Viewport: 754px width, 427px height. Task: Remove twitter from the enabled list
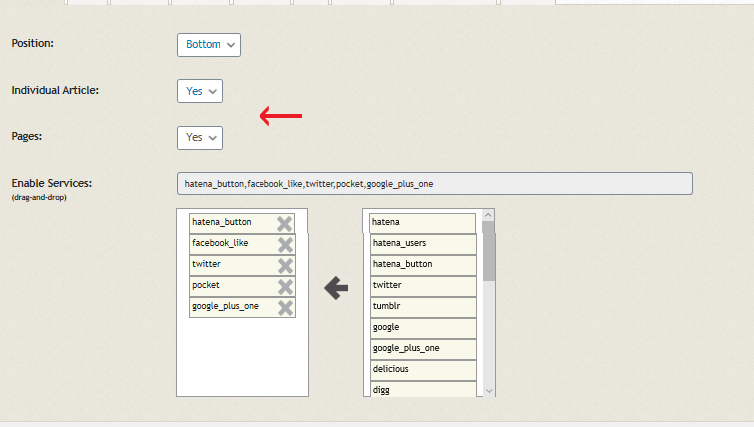(285, 266)
